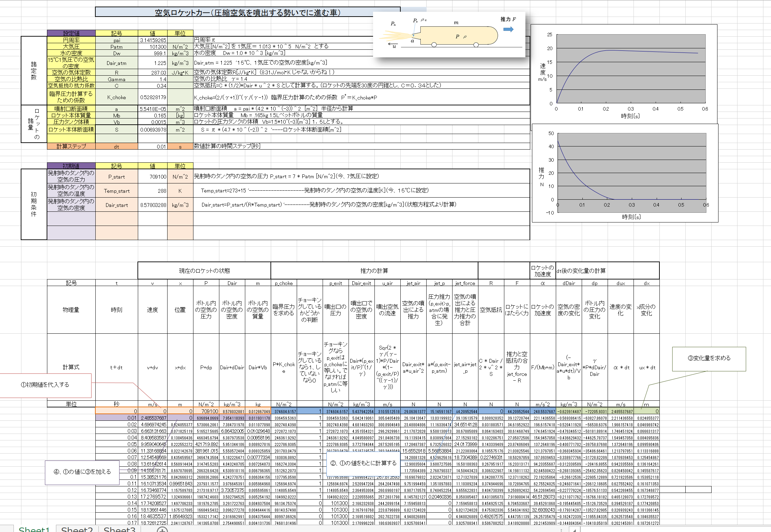
Task: Select the ロケット本体質量 label cell
Action: (71, 115)
